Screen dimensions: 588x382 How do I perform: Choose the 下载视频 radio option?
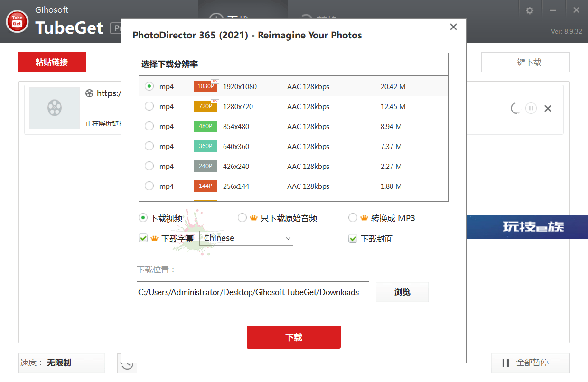coord(143,218)
